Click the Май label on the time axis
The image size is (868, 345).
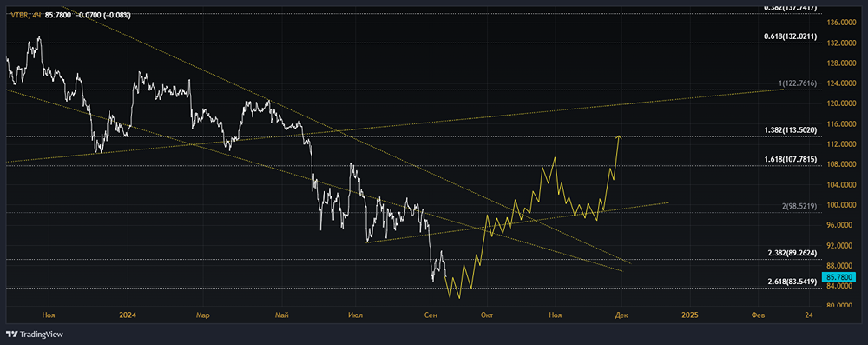[282, 315]
